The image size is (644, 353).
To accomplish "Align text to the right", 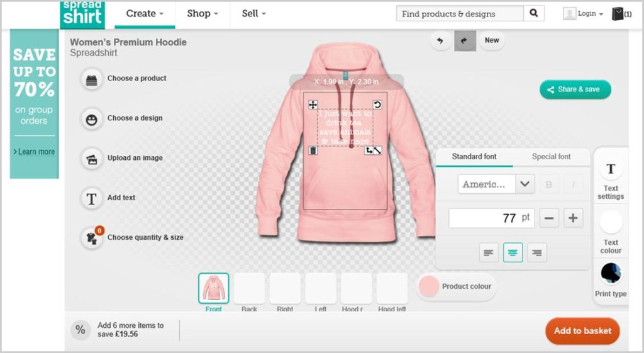I will coord(536,252).
